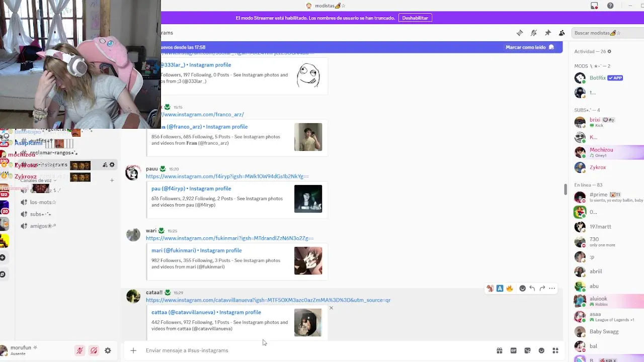
Task: Open the Help question mark icon
Action: [x=610, y=6]
